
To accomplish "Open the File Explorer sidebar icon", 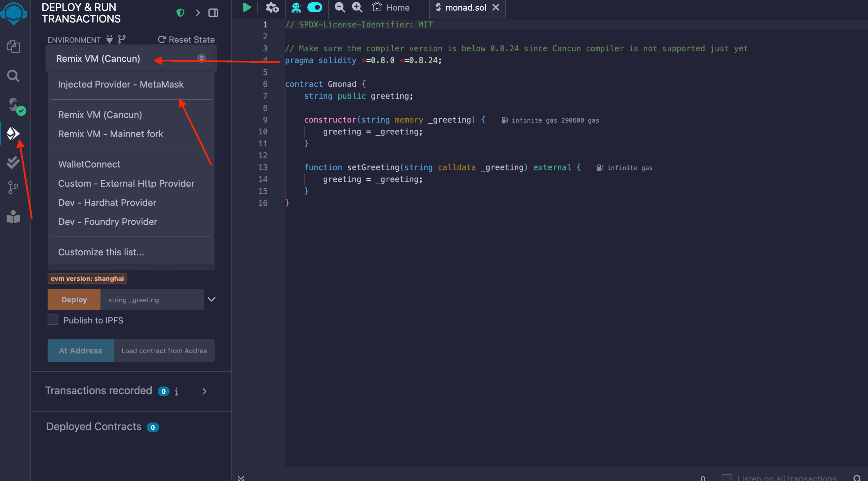I will coord(13,46).
